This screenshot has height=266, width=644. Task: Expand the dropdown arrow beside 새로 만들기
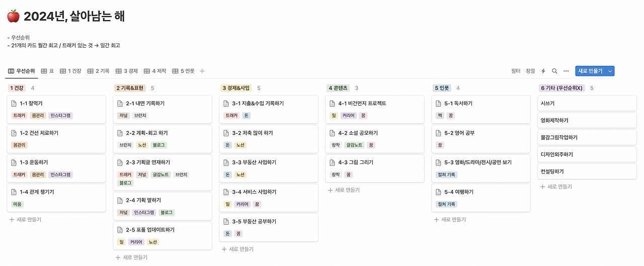pos(610,71)
